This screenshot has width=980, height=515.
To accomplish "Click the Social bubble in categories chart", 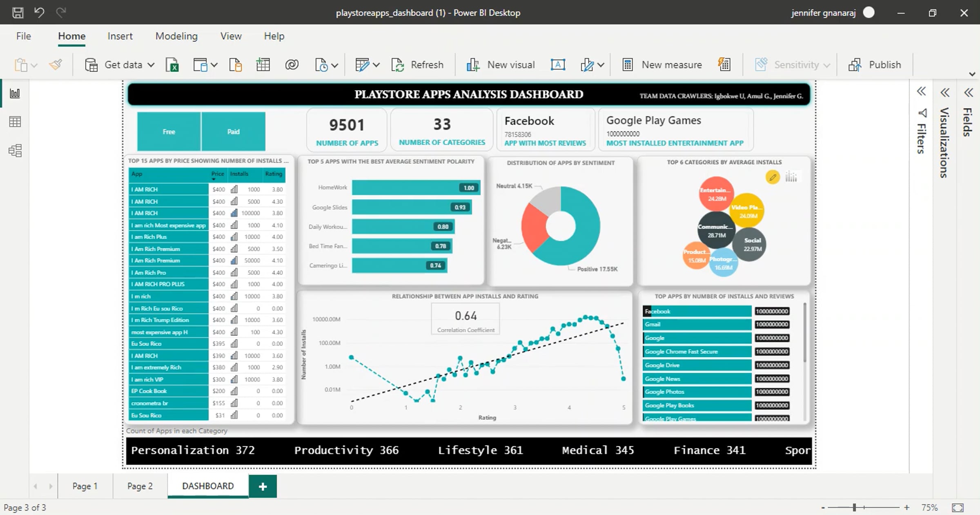I will [749, 244].
